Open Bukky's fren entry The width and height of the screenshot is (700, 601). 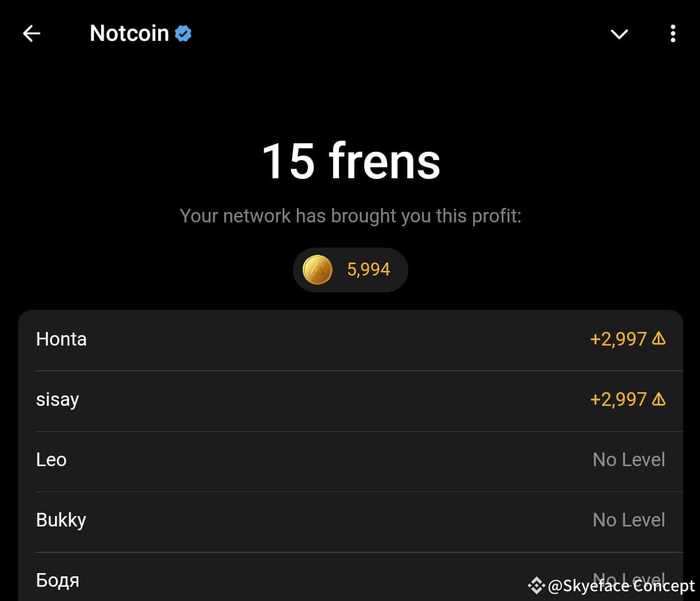pyautogui.click(x=61, y=520)
